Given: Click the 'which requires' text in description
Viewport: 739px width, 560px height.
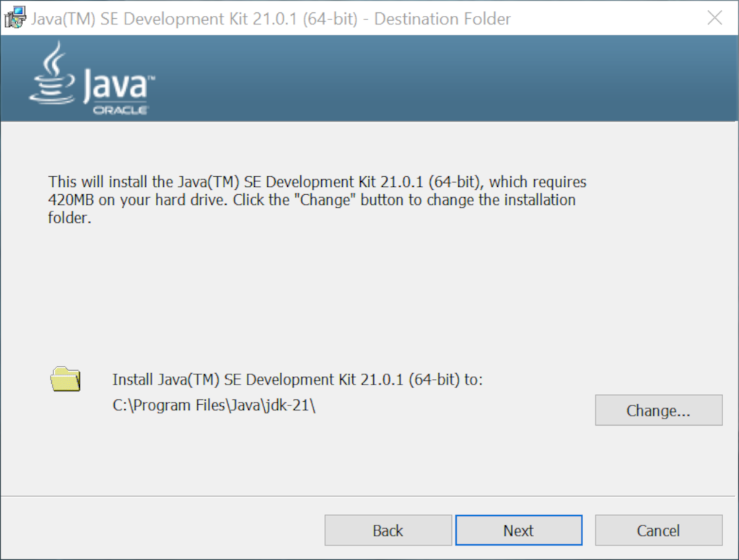Looking at the screenshot, I should pyautogui.click(x=538, y=182).
